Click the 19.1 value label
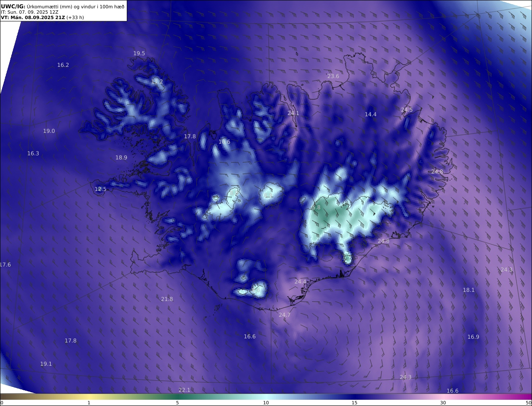532x406 pixels. tap(46, 364)
